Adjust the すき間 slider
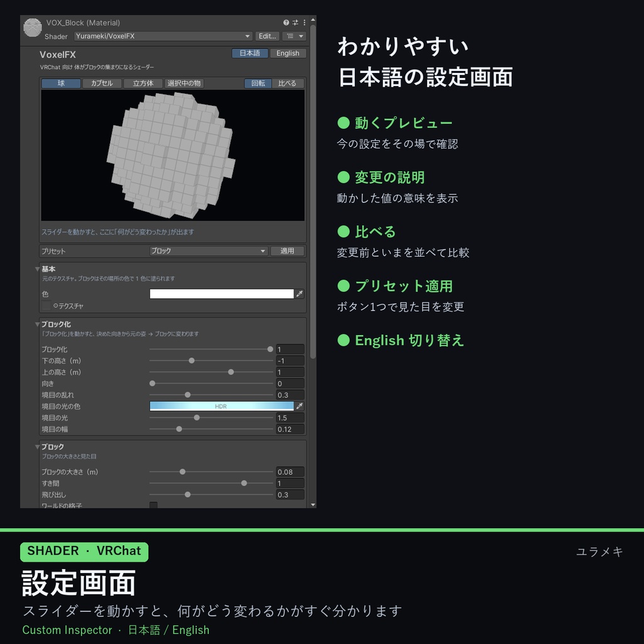The height and width of the screenshot is (644, 644). click(x=211, y=484)
